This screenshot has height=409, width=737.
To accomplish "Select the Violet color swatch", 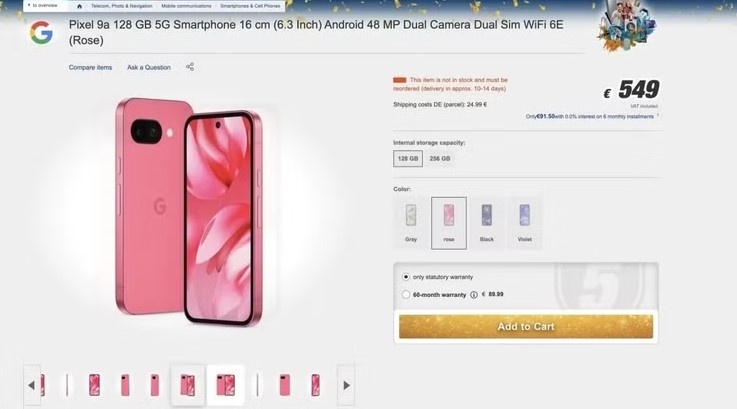I will coord(525,223).
